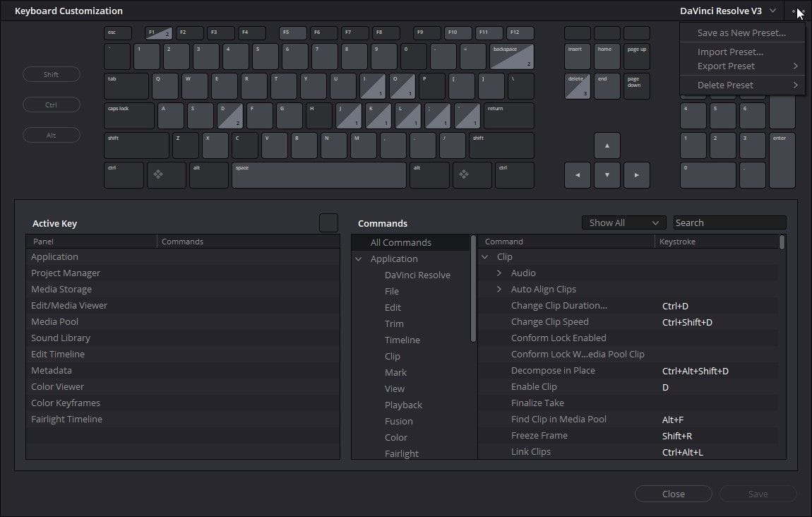
Task: Click the D key on virtual keyboard
Action: [230, 116]
